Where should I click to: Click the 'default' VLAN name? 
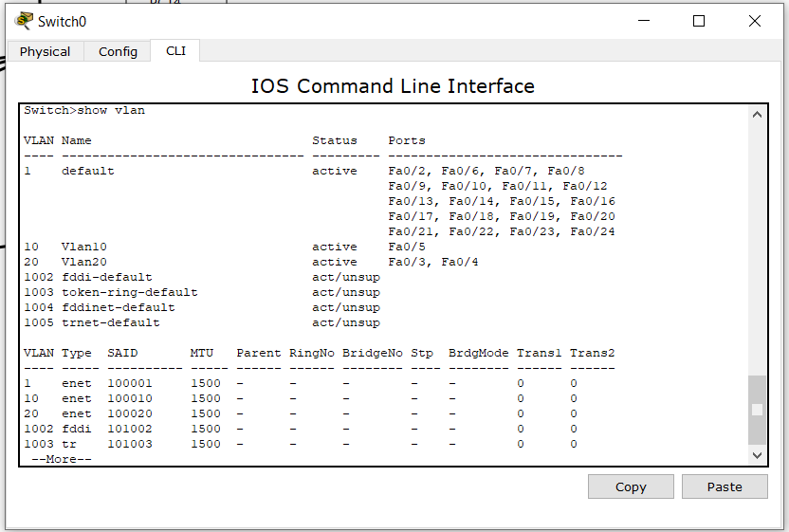[x=88, y=171]
